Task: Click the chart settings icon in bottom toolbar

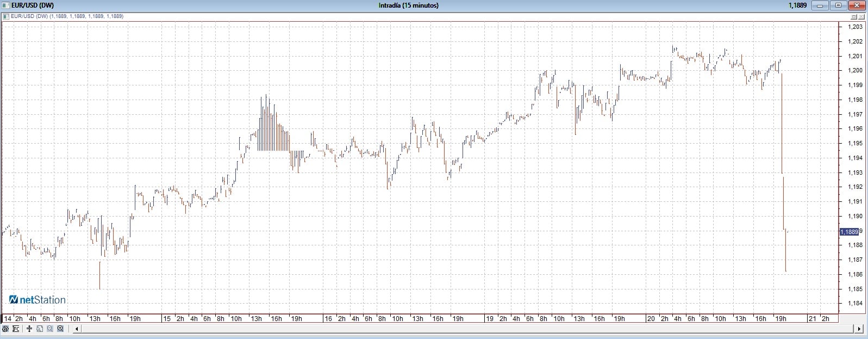Action: click(x=5, y=329)
